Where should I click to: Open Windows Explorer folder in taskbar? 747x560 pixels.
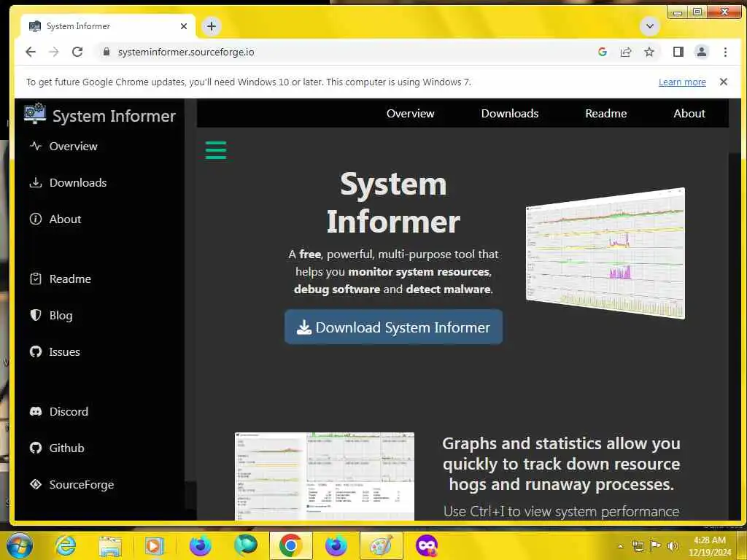(109, 546)
